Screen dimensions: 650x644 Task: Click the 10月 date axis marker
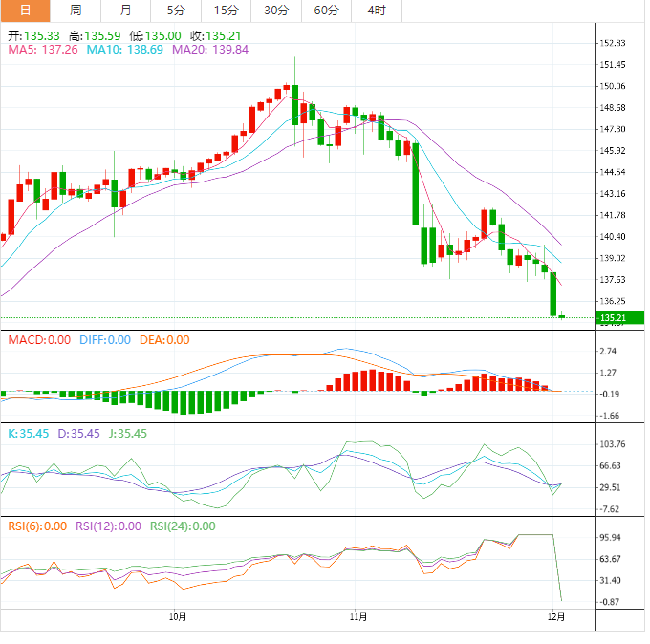tap(178, 617)
